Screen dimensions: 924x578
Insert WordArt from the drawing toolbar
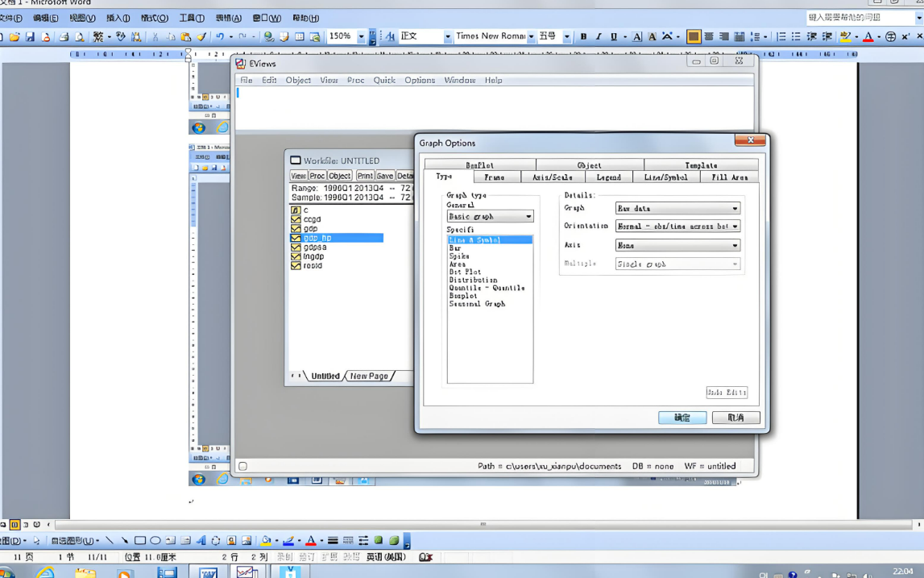(x=201, y=540)
